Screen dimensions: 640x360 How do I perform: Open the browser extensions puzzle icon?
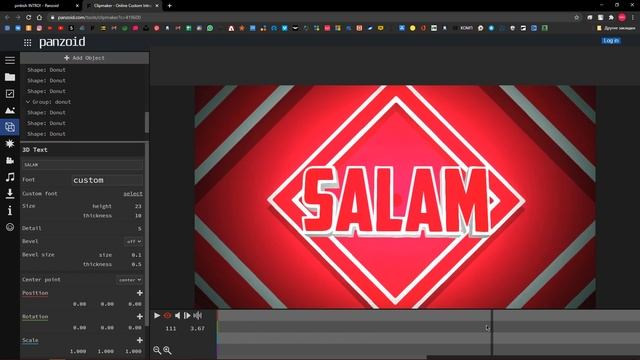pyautogui.click(x=611, y=18)
